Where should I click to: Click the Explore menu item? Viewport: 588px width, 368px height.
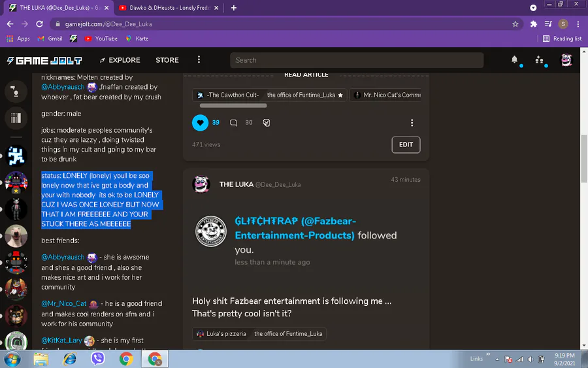point(120,60)
